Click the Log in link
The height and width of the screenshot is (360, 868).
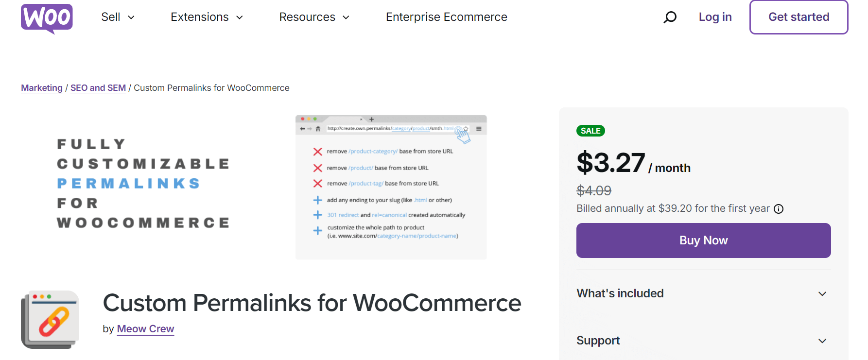pos(715,17)
